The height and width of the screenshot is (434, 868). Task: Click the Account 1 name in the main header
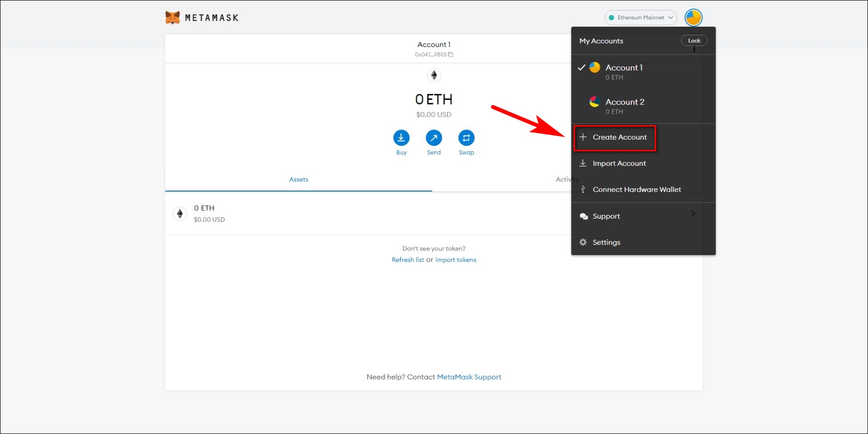point(434,45)
